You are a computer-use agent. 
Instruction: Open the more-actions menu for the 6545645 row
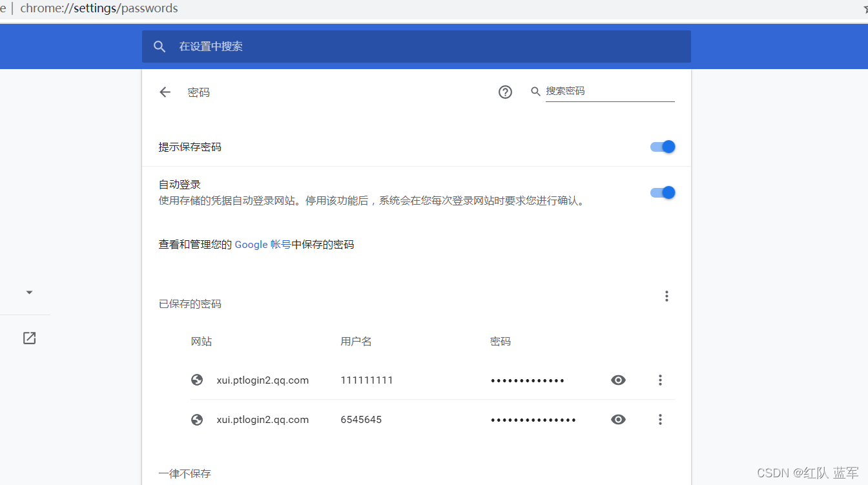(660, 420)
